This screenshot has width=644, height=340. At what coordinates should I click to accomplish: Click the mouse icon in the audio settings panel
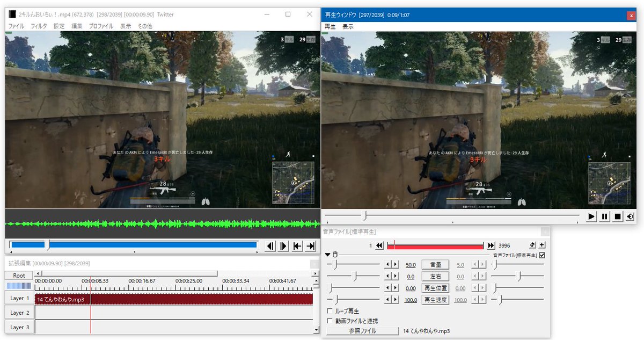tap(335, 255)
